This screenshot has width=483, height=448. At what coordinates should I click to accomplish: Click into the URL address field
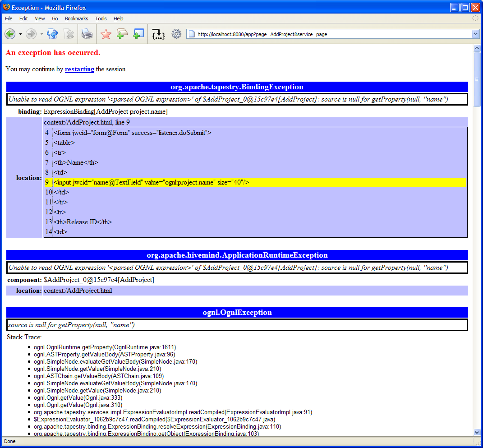[x=316, y=34]
